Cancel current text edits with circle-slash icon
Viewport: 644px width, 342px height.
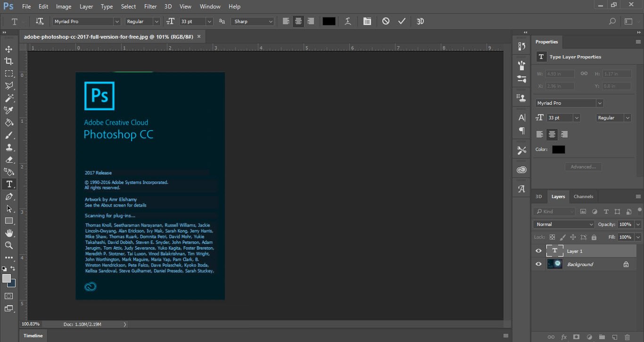tap(386, 21)
